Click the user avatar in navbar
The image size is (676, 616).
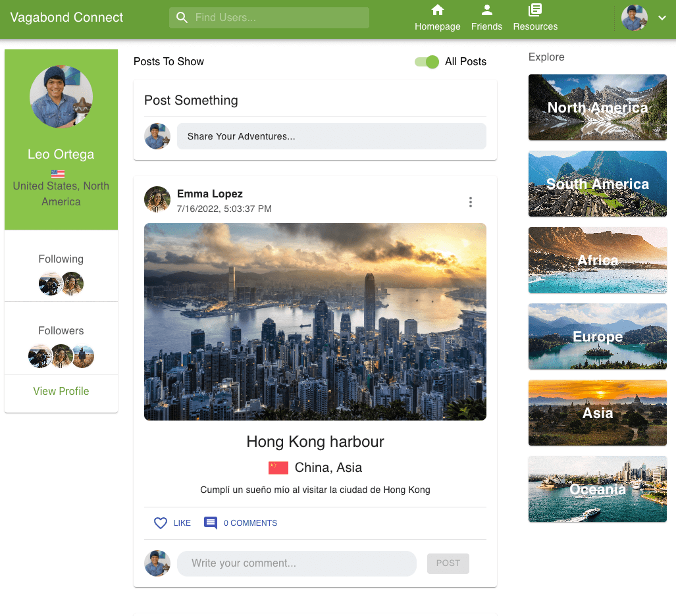pyautogui.click(x=634, y=18)
